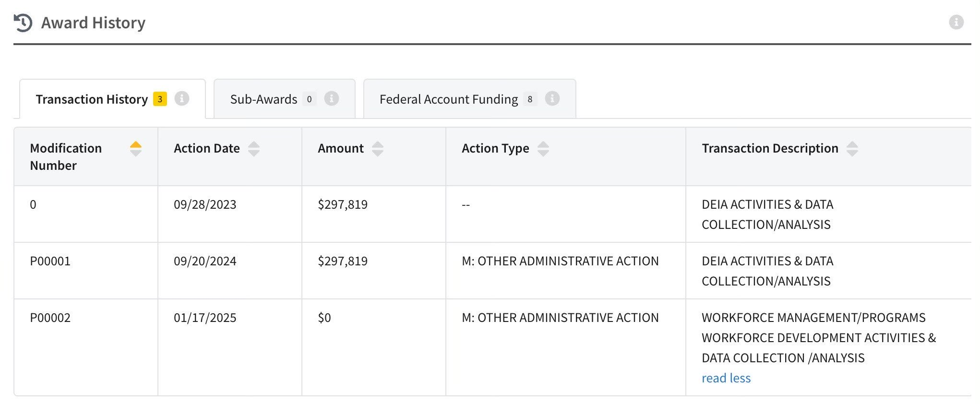Click DEIA description in P00001 row
Screen dimensions: 980x404
(x=767, y=271)
